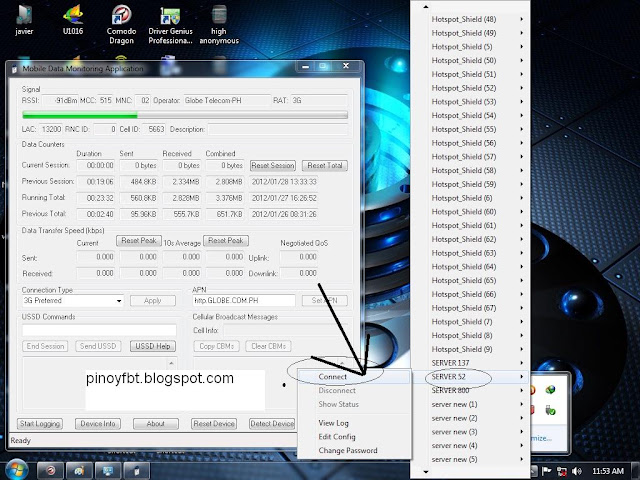Open the Mobile Data Monitoring taskbar button

[137, 471]
